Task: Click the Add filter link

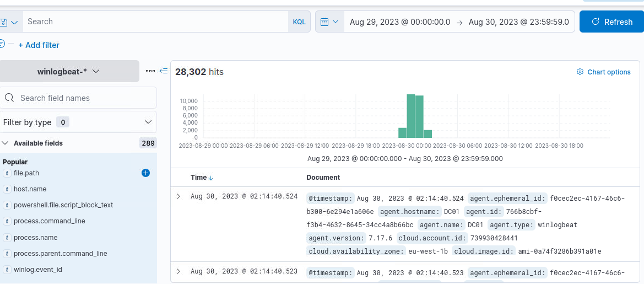Action: 39,45
